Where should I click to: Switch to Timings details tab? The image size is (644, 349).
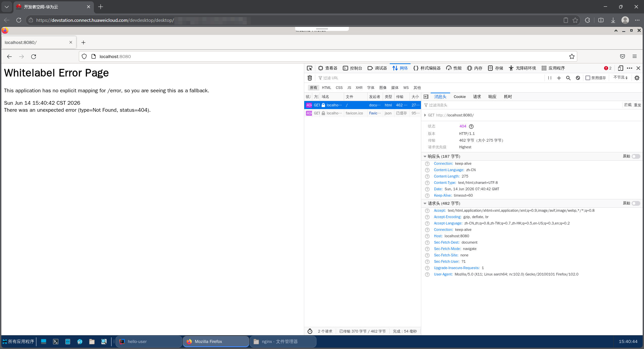pos(508,97)
